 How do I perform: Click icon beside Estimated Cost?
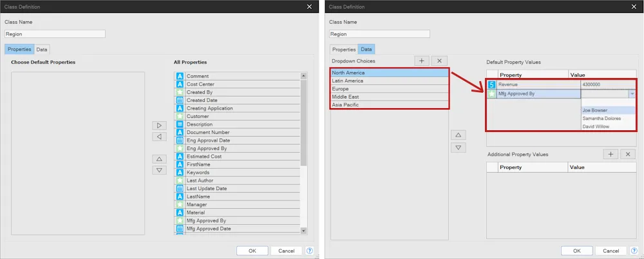(180, 156)
